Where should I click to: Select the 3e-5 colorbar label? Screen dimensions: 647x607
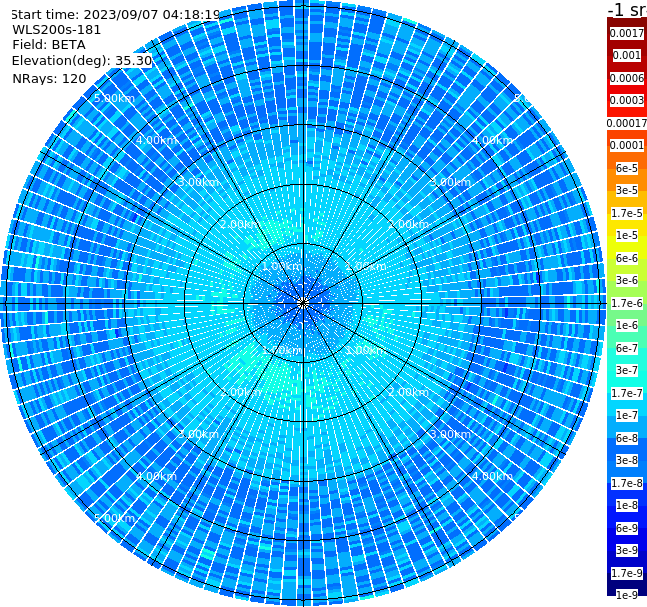tap(627, 190)
